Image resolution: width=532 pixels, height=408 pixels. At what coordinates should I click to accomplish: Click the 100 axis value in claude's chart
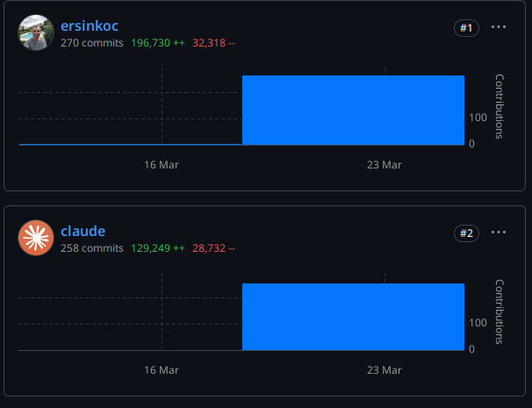click(478, 323)
